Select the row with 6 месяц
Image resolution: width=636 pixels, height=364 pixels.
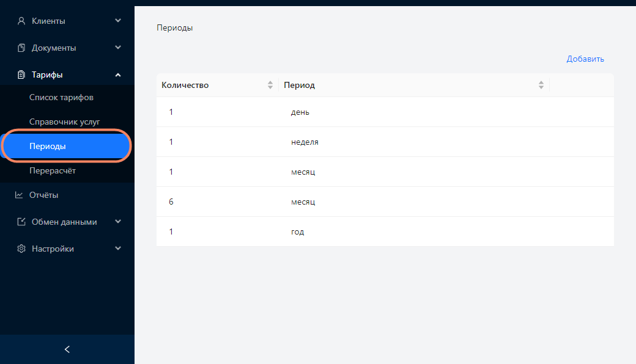pos(385,202)
